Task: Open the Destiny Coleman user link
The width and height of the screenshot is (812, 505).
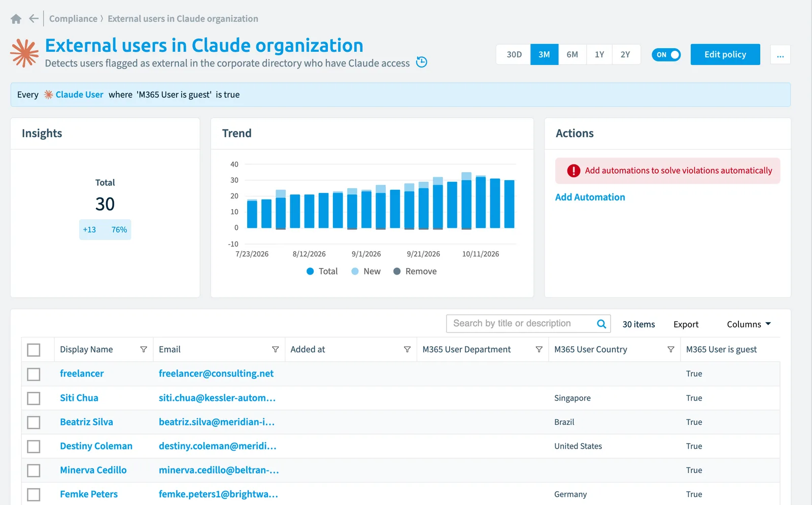Action: [x=96, y=446]
